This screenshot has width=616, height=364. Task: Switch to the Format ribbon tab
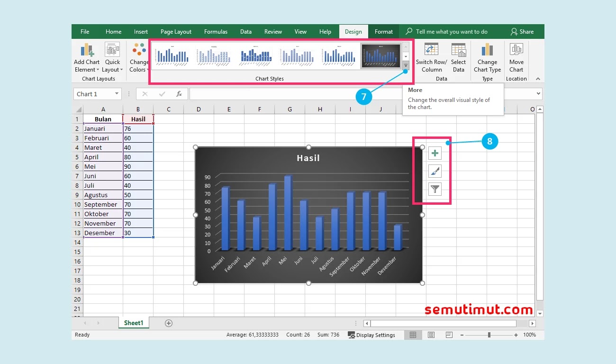tap(383, 31)
